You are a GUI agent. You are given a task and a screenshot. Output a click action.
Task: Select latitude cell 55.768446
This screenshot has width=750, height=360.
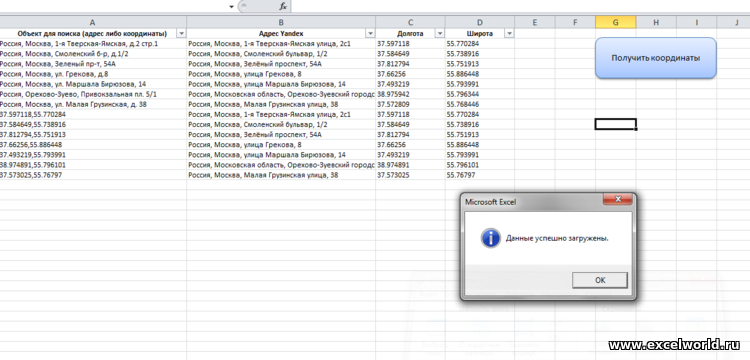point(480,104)
